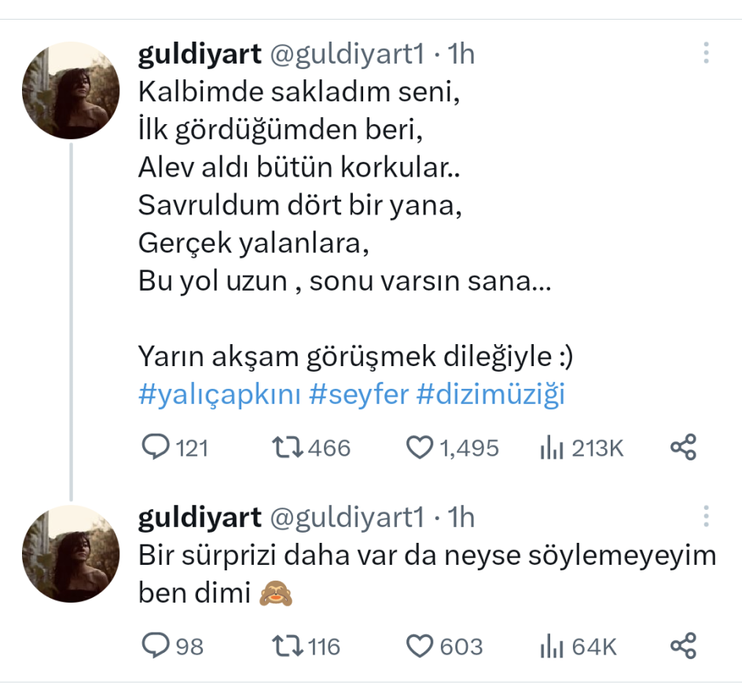742x700 pixels.
Task: Share the first tweet
Action: point(683,448)
